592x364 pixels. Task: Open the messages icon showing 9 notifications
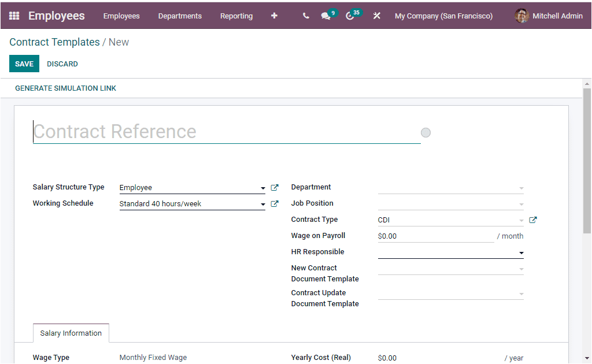click(x=325, y=16)
